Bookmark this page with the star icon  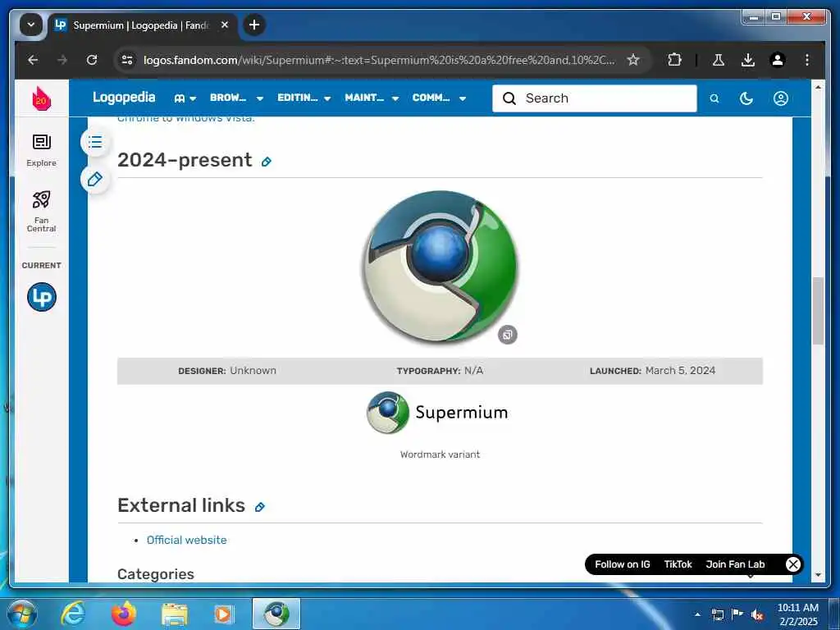(x=633, y=60)
